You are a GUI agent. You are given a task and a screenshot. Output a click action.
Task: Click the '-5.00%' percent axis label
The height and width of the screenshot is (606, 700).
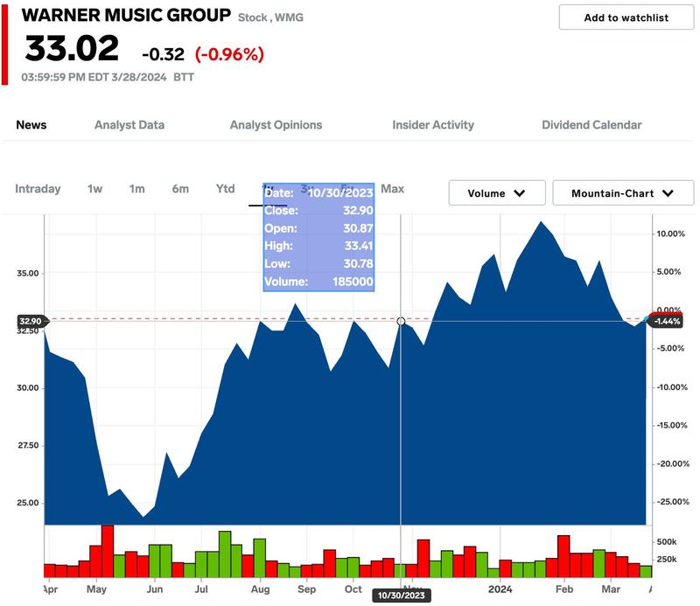pos(670,348)
